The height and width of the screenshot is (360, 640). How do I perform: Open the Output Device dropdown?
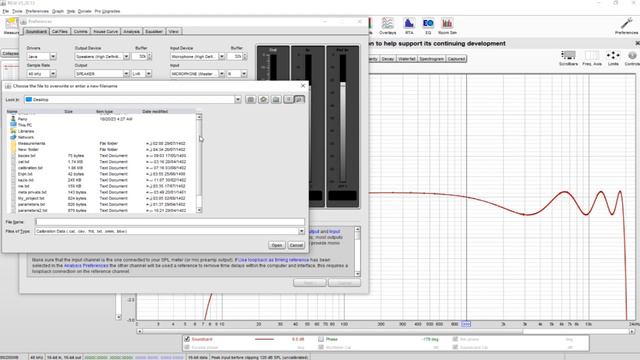126,57
